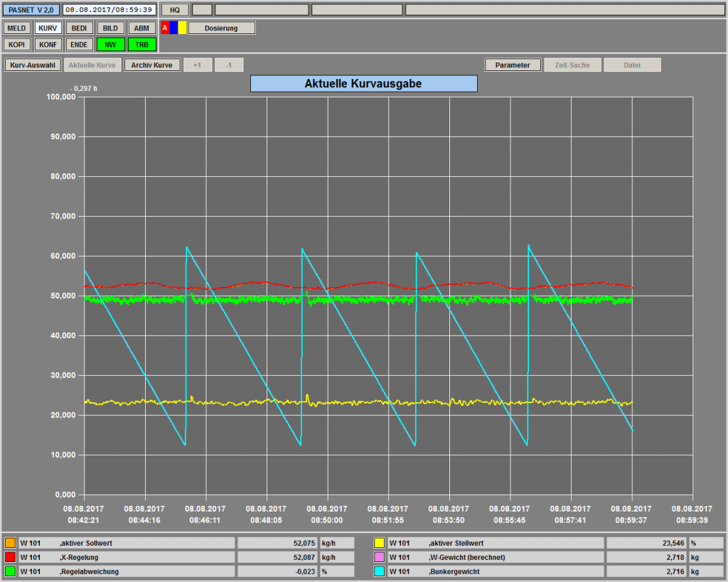Viewport: 728px width, 582px height.
Task: Open the Parameter settings
Action: click(513, 65)
